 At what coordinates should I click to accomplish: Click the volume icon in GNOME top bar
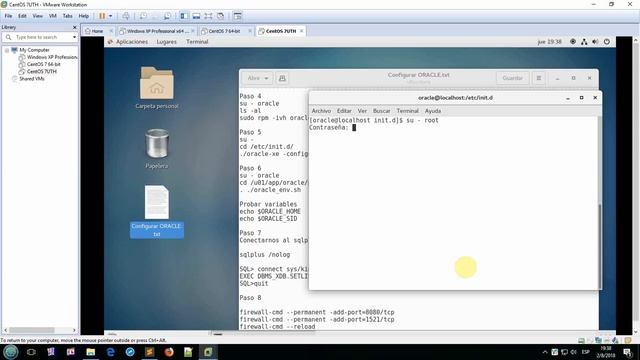[595, 42]
